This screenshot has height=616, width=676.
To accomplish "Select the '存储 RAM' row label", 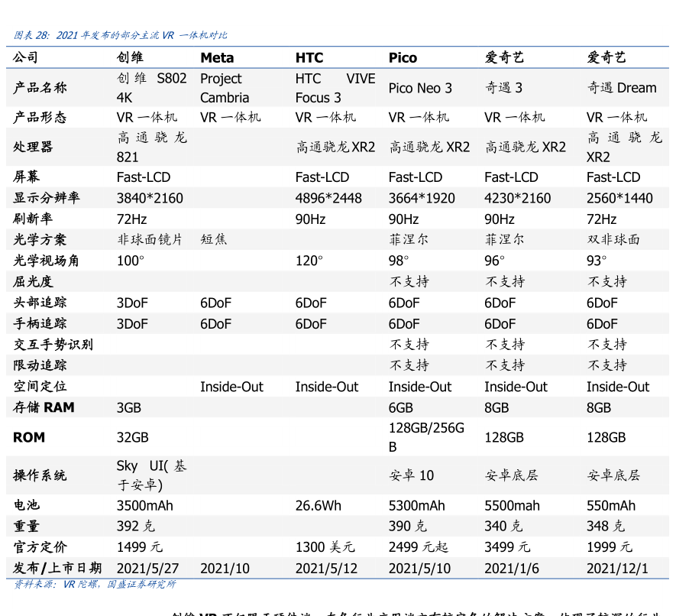I will point(44,407).
